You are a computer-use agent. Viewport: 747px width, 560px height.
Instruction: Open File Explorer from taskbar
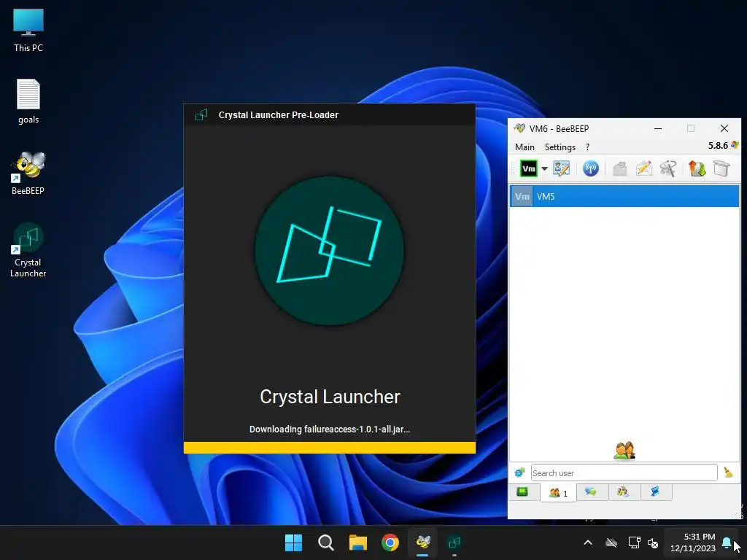pos(357,542)
